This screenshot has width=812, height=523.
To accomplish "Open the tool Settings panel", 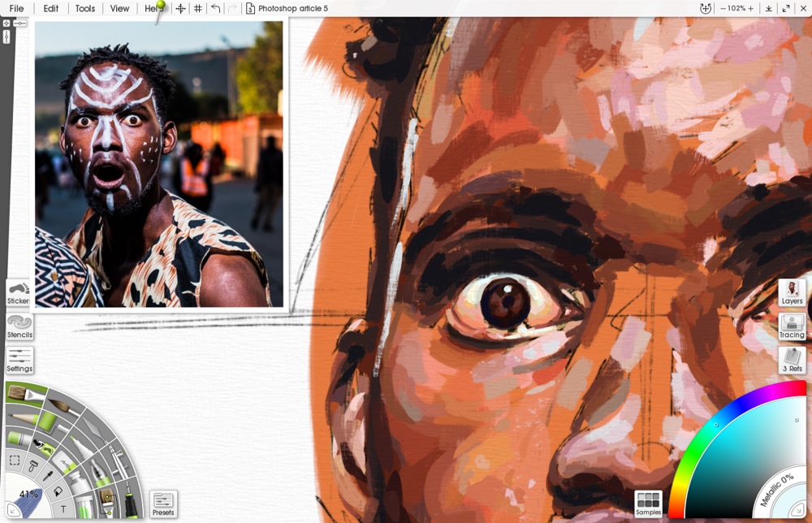I will click(19, 361).
